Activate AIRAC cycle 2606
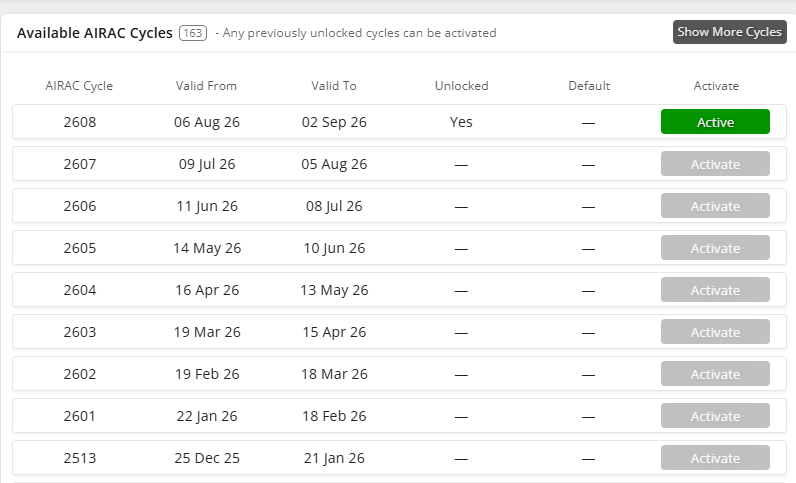 coord(715,206)
